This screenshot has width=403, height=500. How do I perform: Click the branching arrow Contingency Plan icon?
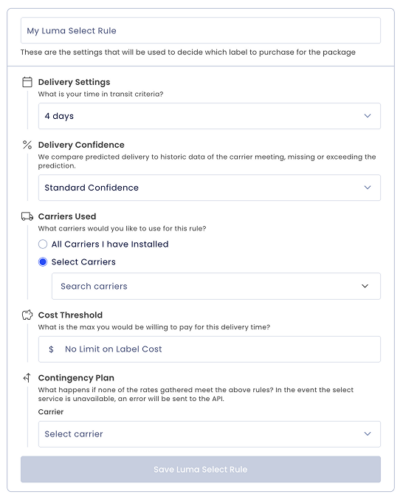(x=27, y=378)
